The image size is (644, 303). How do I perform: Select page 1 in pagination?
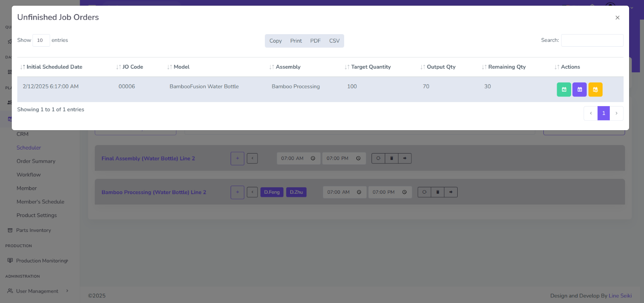(x=603, y=113)
